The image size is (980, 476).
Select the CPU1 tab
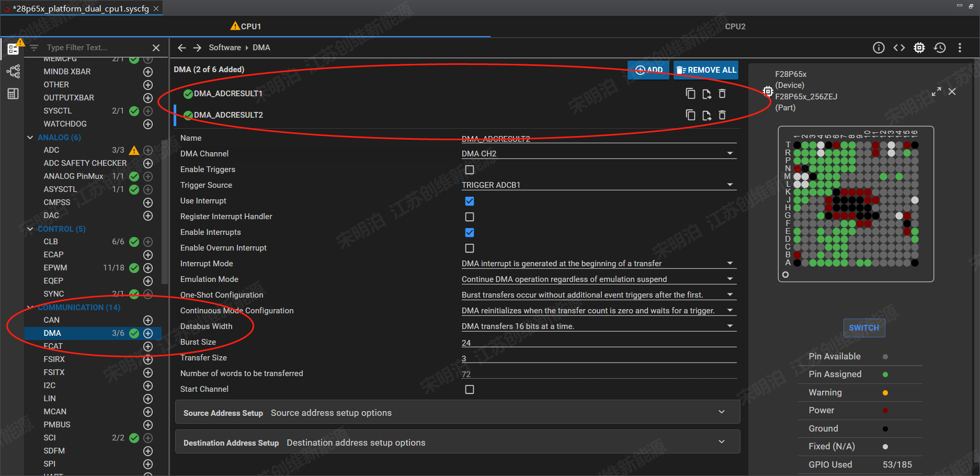(x=245, y=26)
